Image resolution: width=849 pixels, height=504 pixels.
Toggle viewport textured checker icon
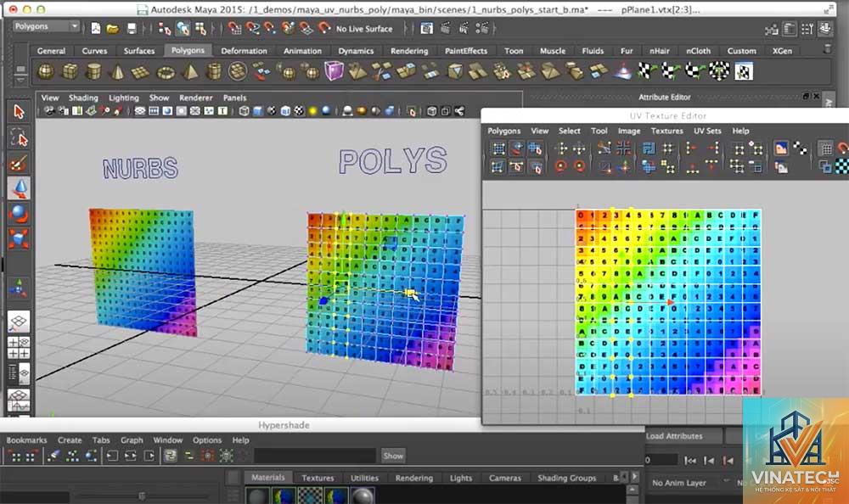coord(299,111)
